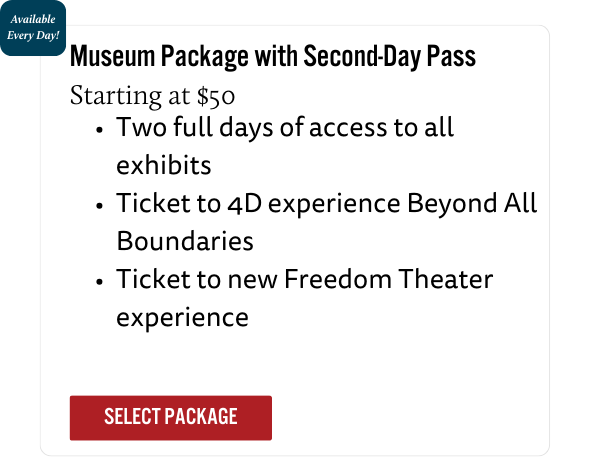The image size is (590, 470).
Task: Select the Ticket to 4D experience line
Action: pos(327,204)
